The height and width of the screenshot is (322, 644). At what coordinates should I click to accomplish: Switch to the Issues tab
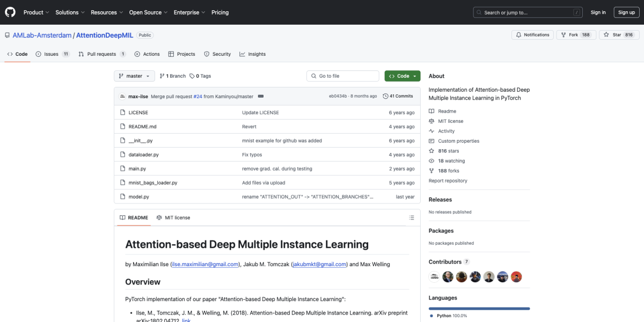pos(52,54)
